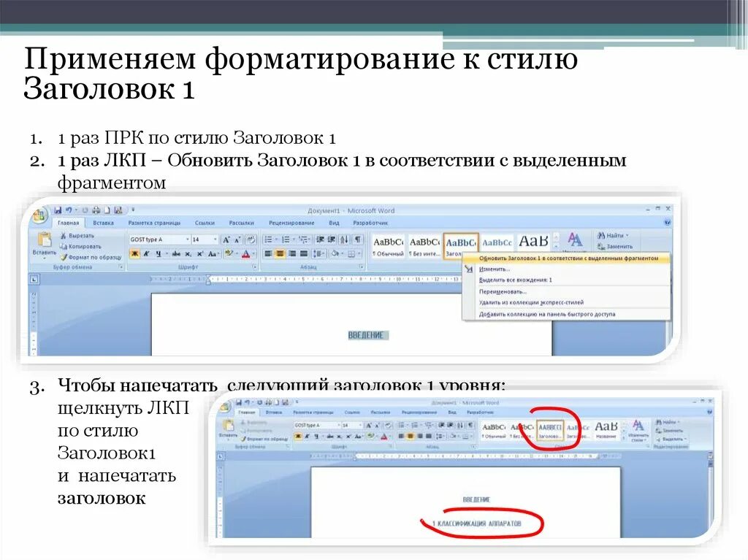The width and height of the screenshot is (748, 560).
Task: Click numbered list icon in upper Word ribbon
Action: tap(287, 239)
